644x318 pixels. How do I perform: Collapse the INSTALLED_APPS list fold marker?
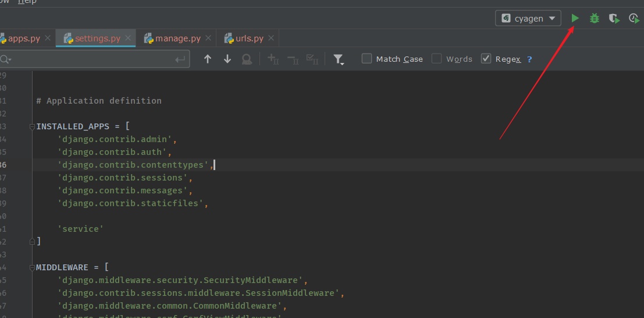(32, 127)
